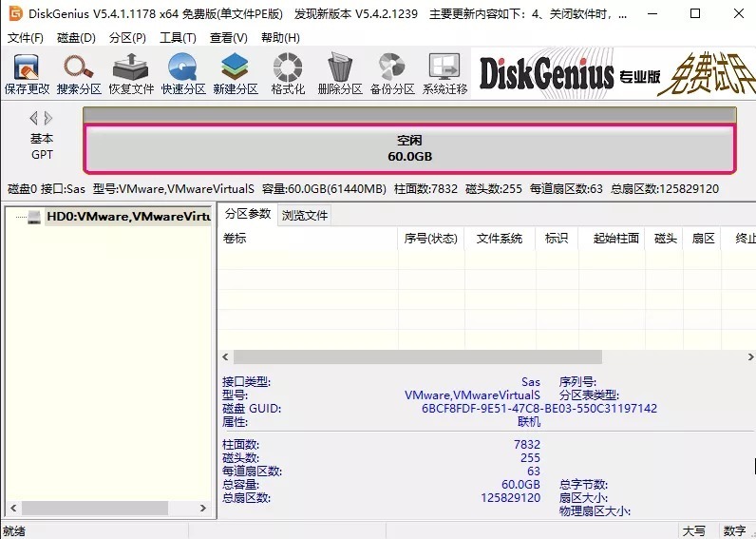Click the Save Changes (保存更改) toolbar icon
Screen dimensions: 756x539
point(27,73)
